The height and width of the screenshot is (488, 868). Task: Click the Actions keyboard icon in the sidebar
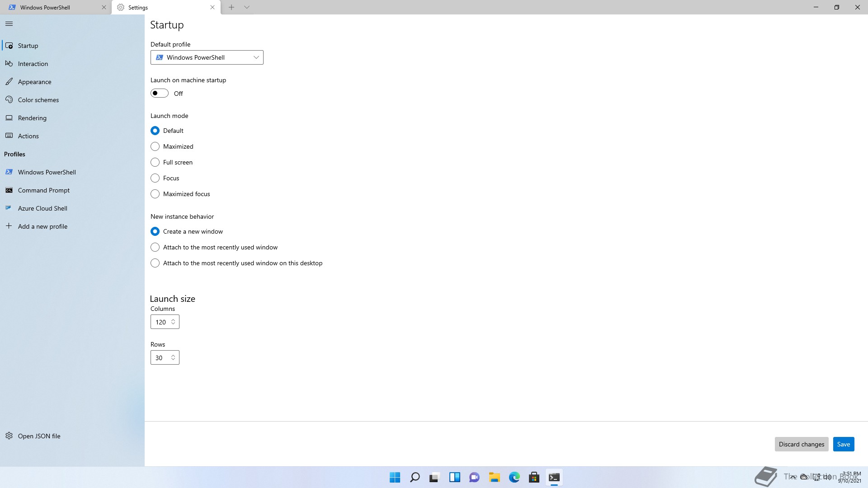pyautogui.click(x=9, y=136)
